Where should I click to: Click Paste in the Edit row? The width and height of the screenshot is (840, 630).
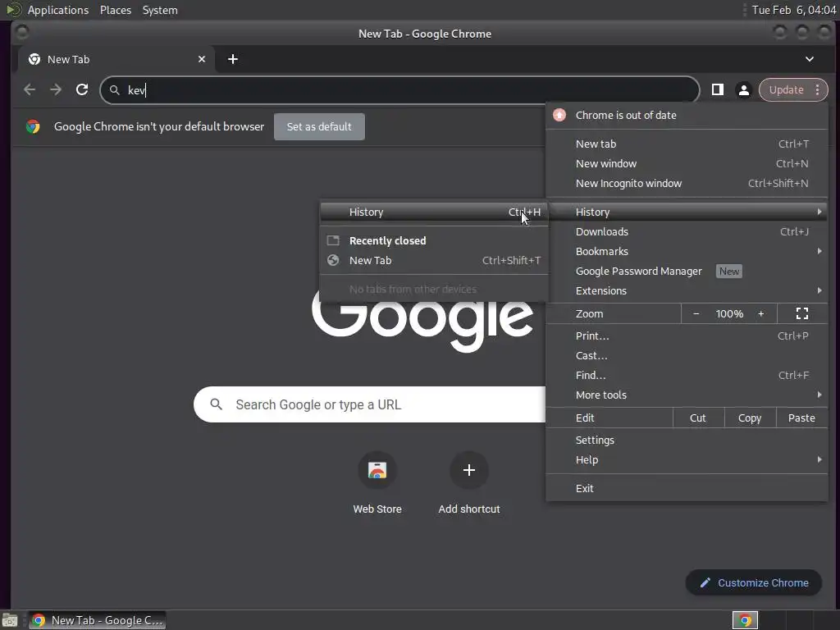(801, 418)
